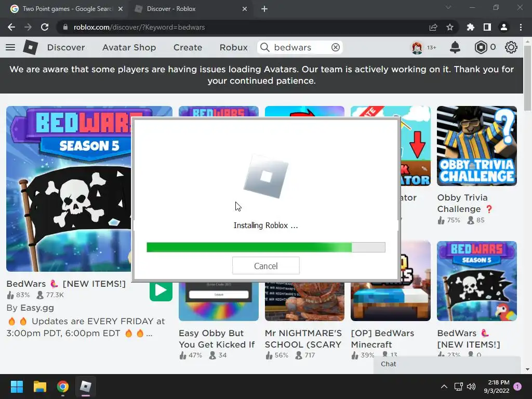Go to the Create page
Viewport: 532px width, 399px height.
[x=188, y=47]
